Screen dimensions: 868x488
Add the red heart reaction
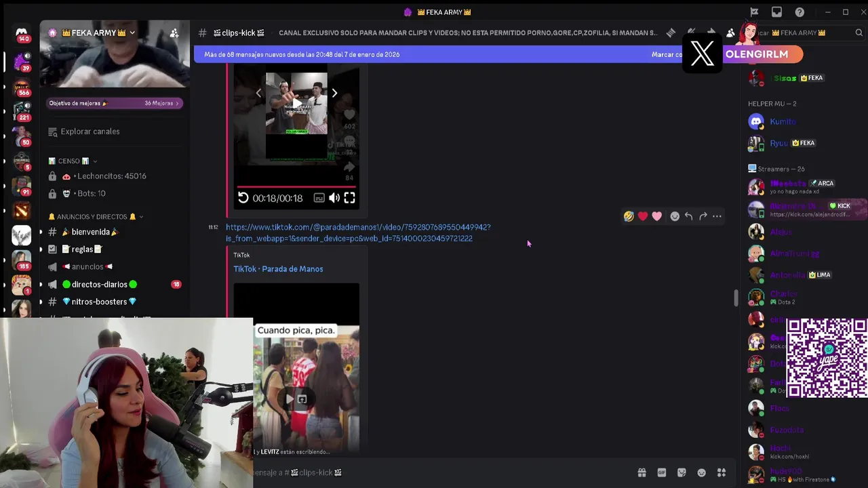coord(643,216)
